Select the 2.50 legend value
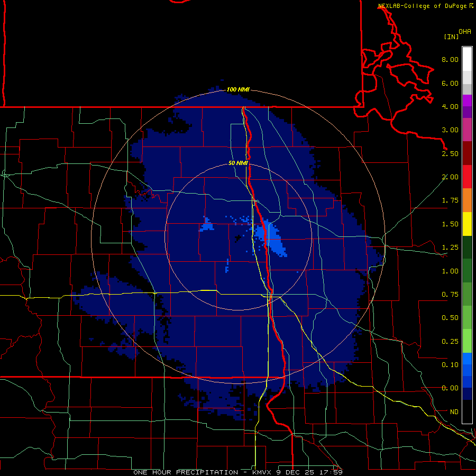 (450, 153)
